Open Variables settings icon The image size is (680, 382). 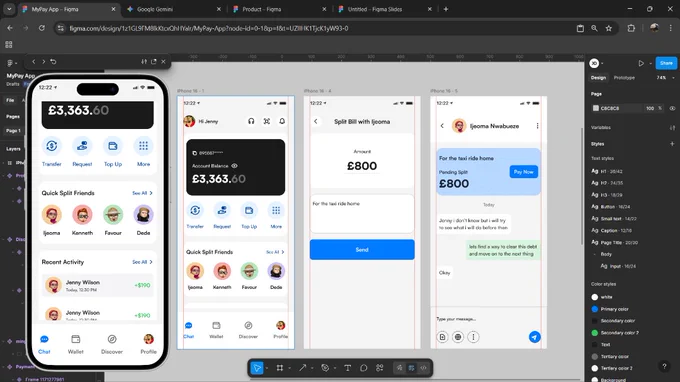pyautogui.click(x=672, y=127)
